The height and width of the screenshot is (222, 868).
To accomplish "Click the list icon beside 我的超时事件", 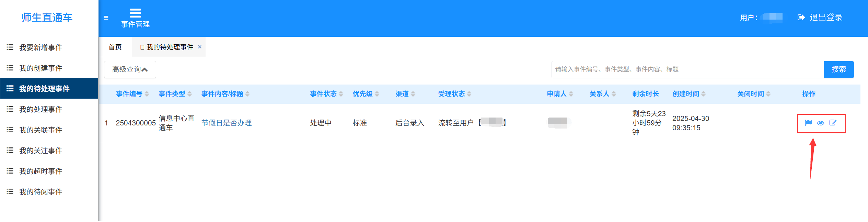I will click(x=10, y=171).
